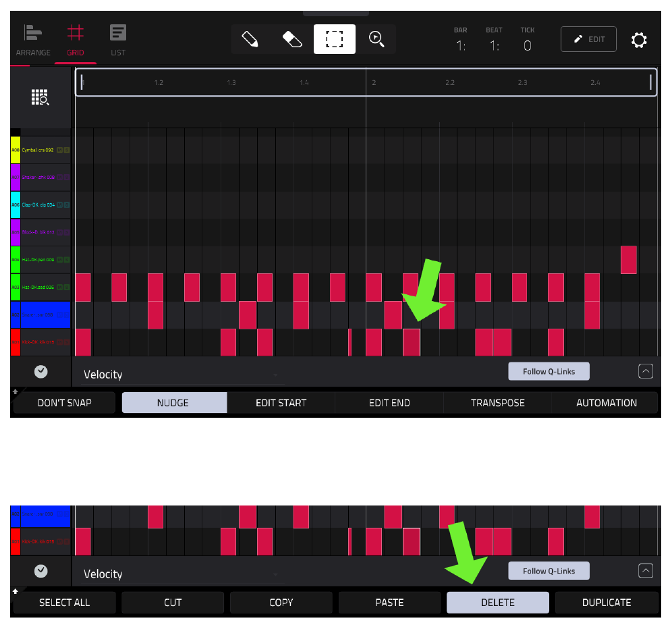The width and height of the screenshot is (672, 629).
Task: Open the grid view settings icon
Action: pos(40,97)
